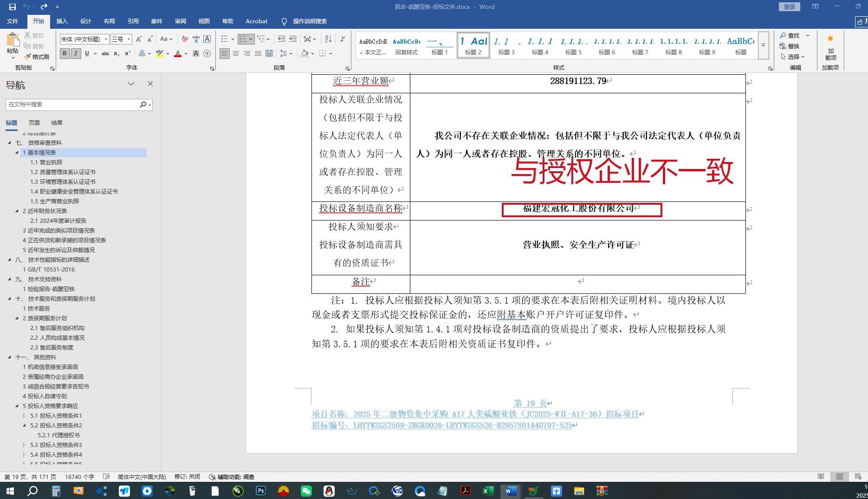
Task: Decrease paragraph indent
Action: (281, 39)
